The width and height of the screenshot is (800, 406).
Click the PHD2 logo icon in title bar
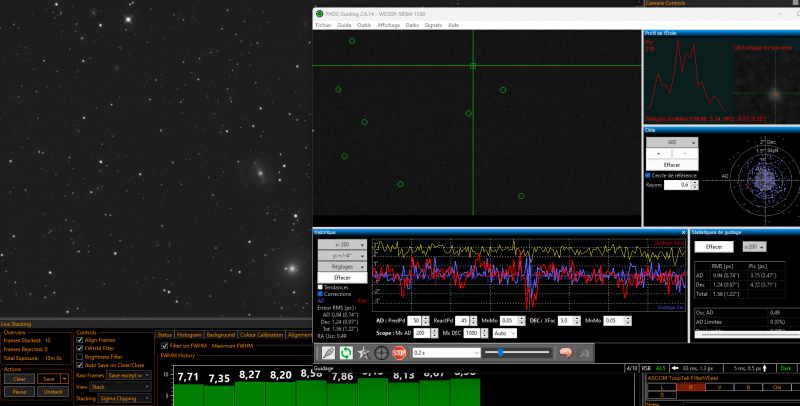(319, 14)
